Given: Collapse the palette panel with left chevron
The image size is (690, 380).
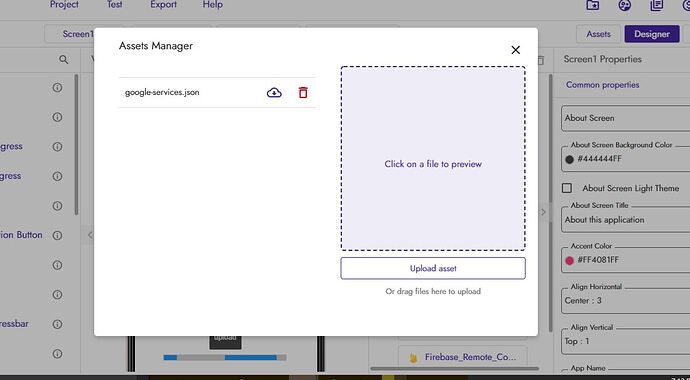Looking at the screenshot, I should 89,235.
